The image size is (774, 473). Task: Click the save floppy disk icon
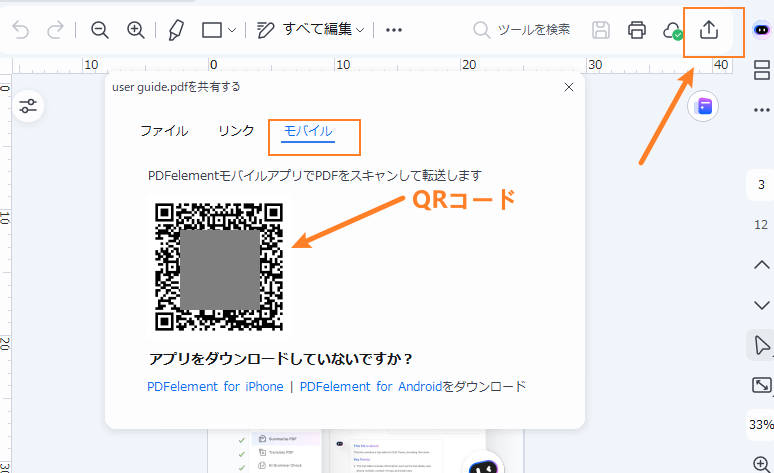coord(601,30)
